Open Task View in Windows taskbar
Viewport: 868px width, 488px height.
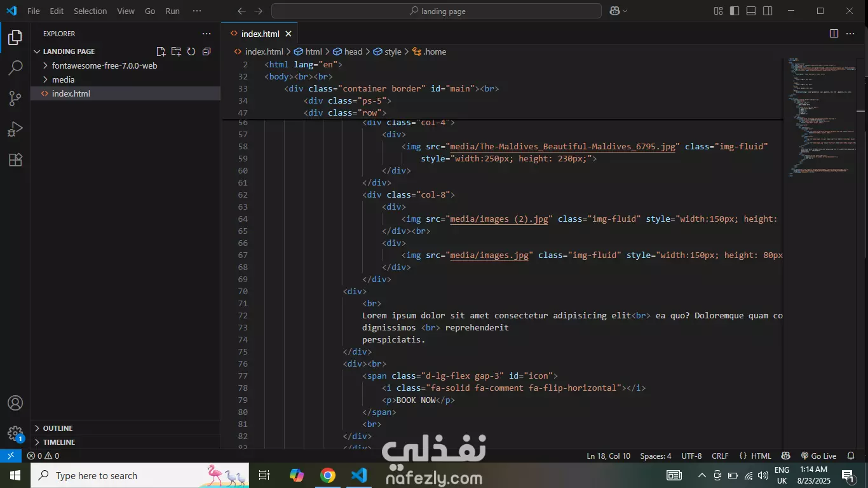[264, 475]
